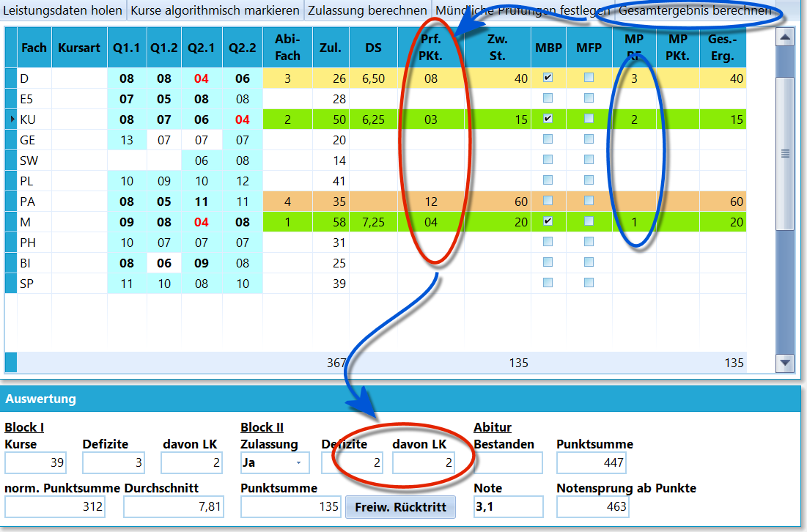The image size is (807, 532).
Task: Open the Zulassung dropdown showing Ja
Action: pyautogui.click(x=275, y=462)
